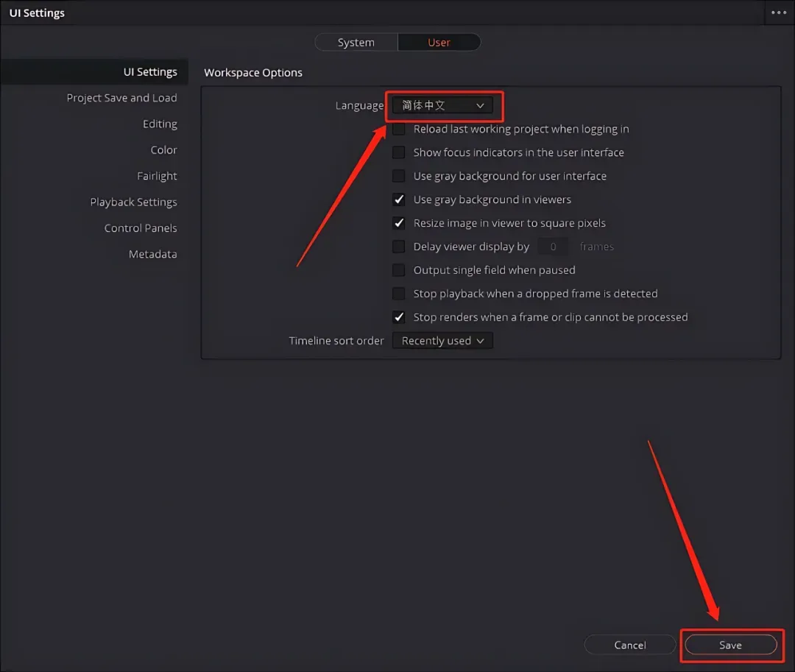Open the Color settings section
The image size is (795, 672).
click(163, 150)
